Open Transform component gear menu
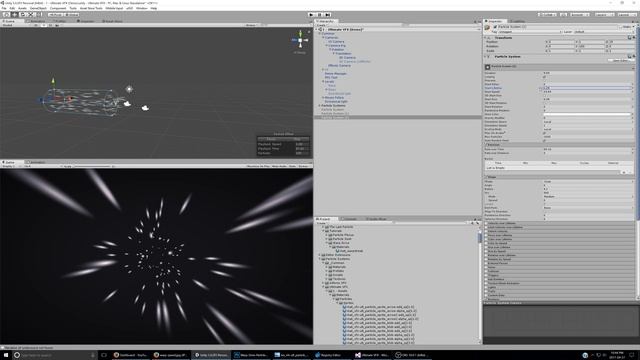Viewport: 640px width, 360px height. click(x=633, y=38)
